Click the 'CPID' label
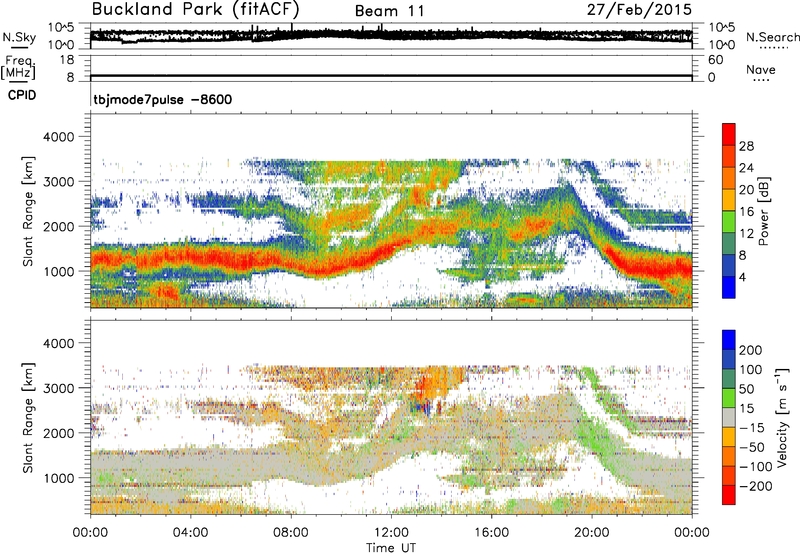Viewport: 800px width, 554px height. coord(22,95)
